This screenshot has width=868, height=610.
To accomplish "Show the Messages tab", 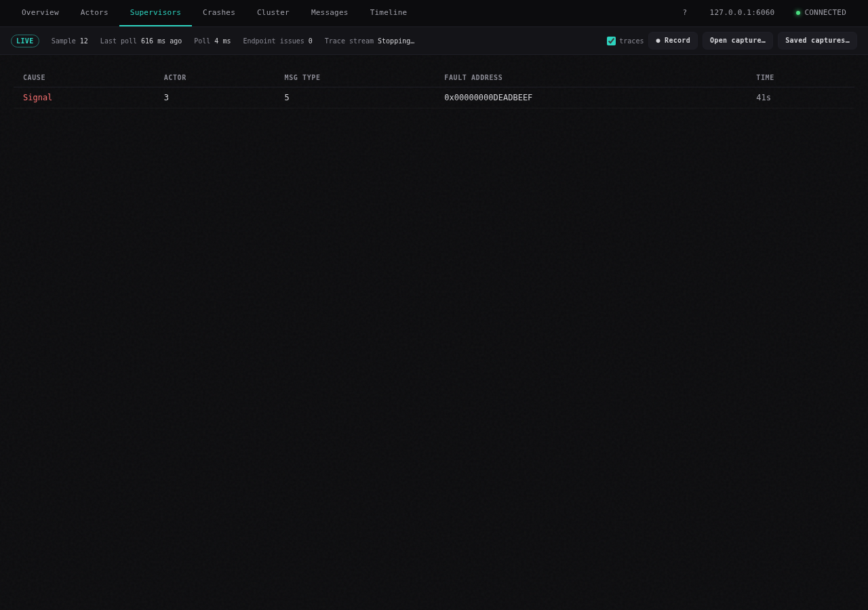I will (x=330, y=13).
